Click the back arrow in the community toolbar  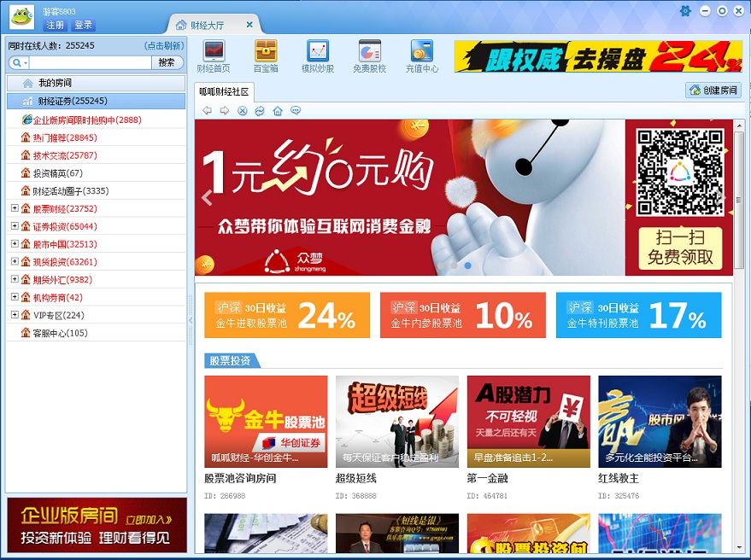pos(206,110)
